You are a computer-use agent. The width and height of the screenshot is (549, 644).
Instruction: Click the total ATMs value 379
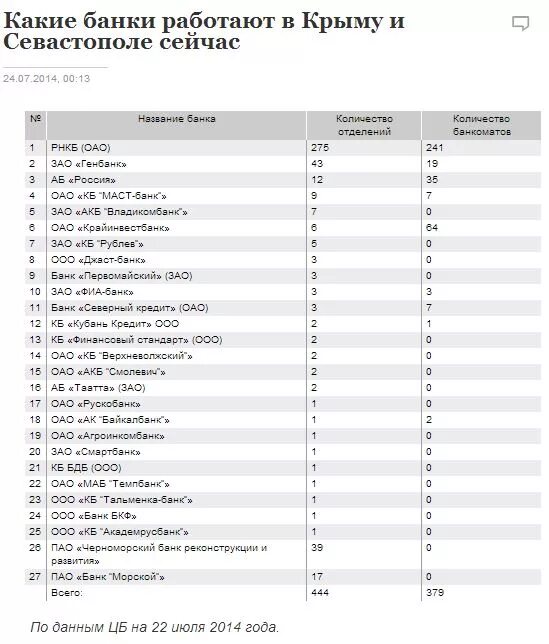click(x=435, y=593)
